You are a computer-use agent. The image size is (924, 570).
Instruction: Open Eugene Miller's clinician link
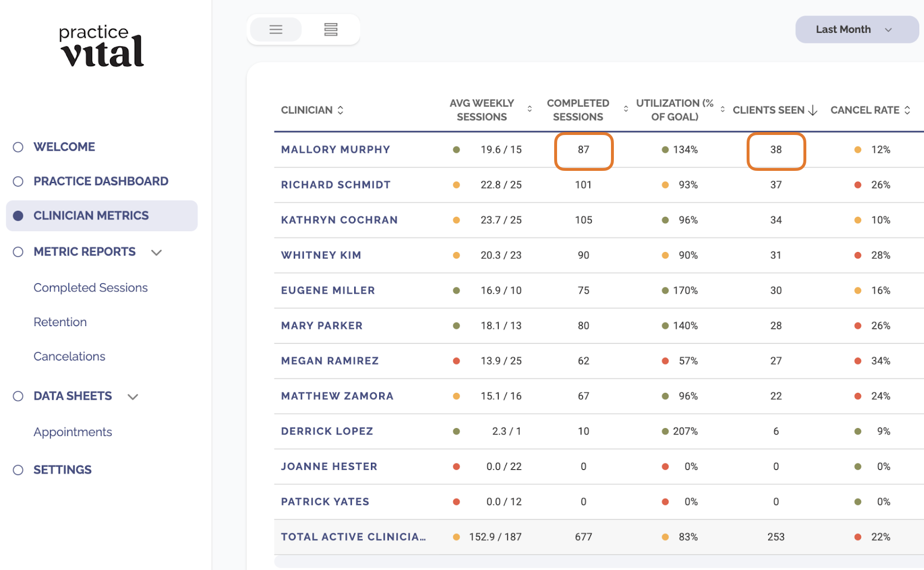tap(328, 290)
